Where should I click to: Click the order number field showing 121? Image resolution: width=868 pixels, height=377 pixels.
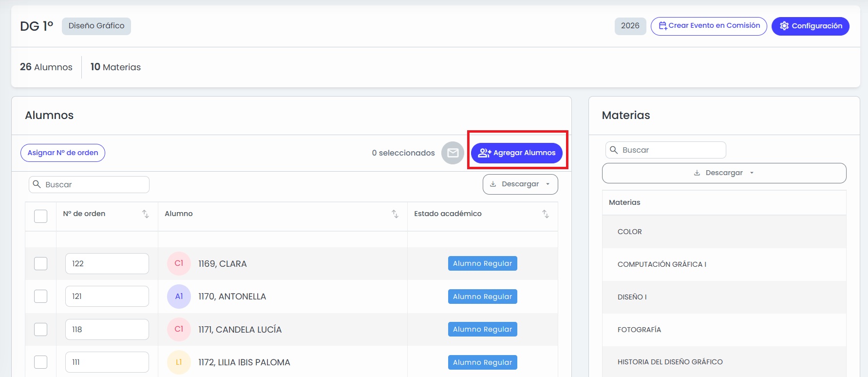coord(107,297)
